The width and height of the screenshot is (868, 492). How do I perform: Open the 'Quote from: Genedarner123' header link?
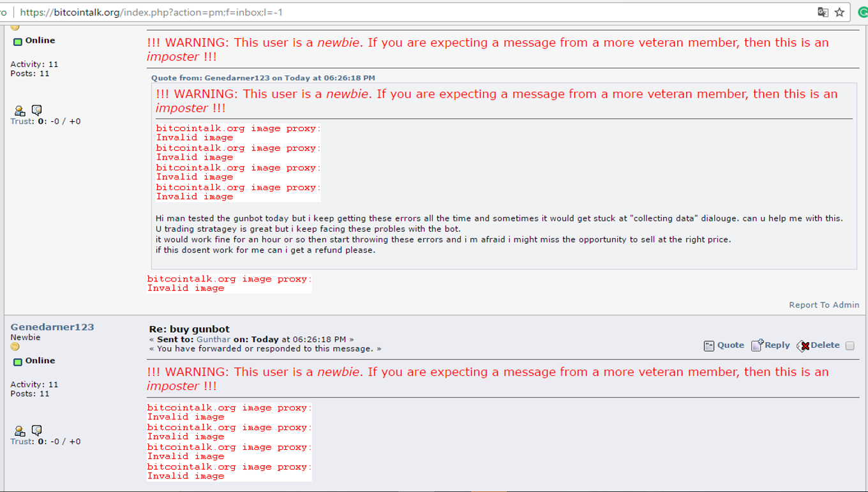(x=263, y=78)
